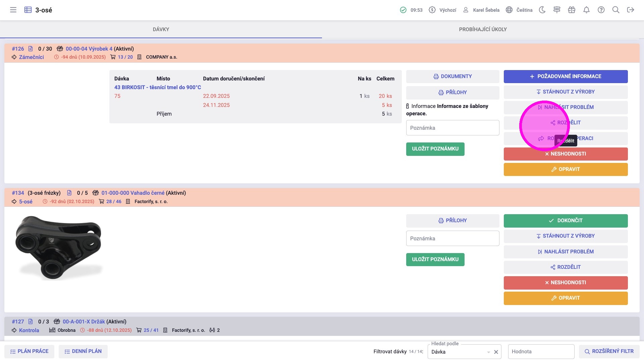Open the Výchozí currency profile selector
The image size is (644, 362).
click(443, 10)
